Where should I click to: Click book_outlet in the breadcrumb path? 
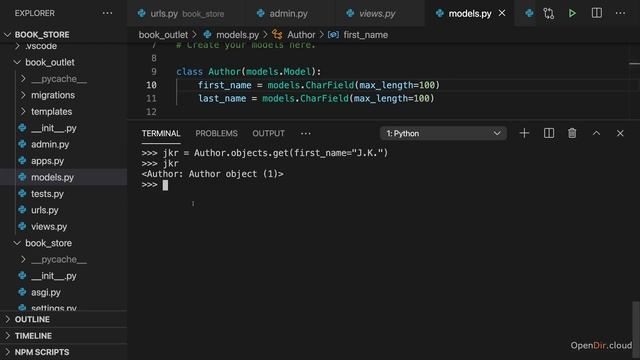tap(163, 35)
